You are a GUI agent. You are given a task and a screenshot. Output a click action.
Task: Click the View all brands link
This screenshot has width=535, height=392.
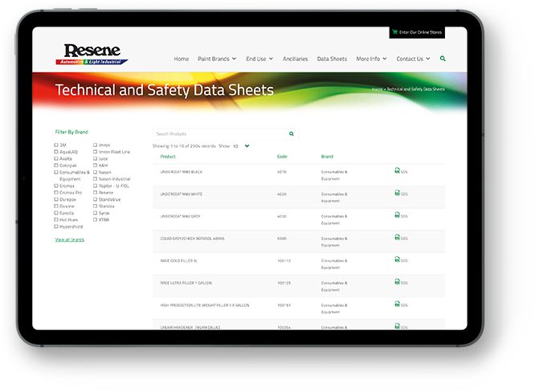(x=70, y=239)
